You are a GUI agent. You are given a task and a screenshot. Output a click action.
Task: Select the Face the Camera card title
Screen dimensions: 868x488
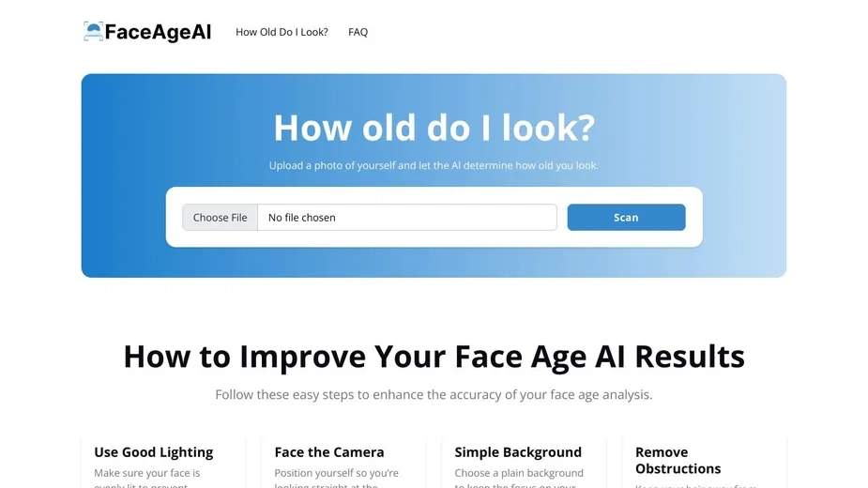[329, 452]
